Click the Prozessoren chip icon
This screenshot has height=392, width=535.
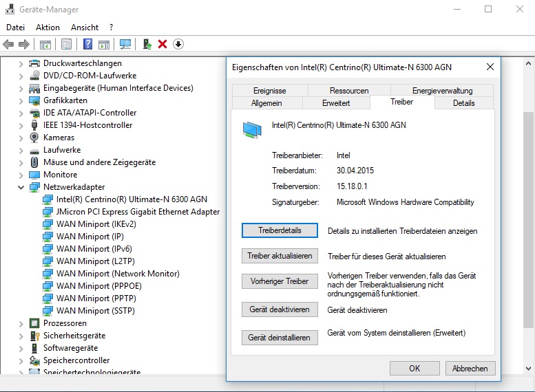pyautogui.click(x=34, y=323)
